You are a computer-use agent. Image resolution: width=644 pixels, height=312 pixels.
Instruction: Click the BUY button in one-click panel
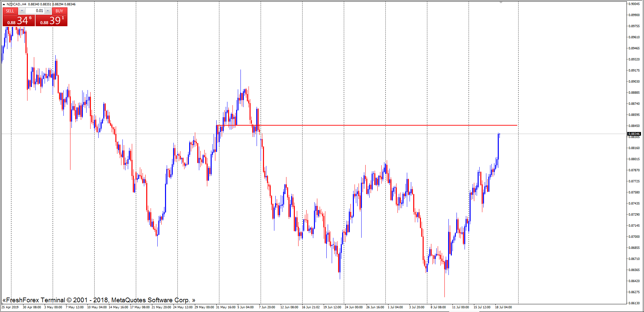pyautogui.click(x=59, y=11)
